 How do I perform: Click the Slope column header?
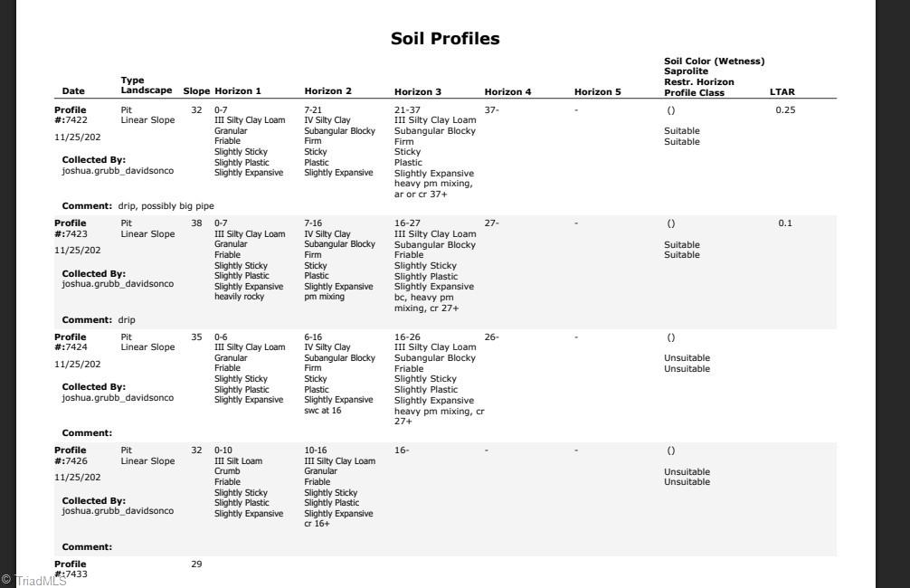196,91
